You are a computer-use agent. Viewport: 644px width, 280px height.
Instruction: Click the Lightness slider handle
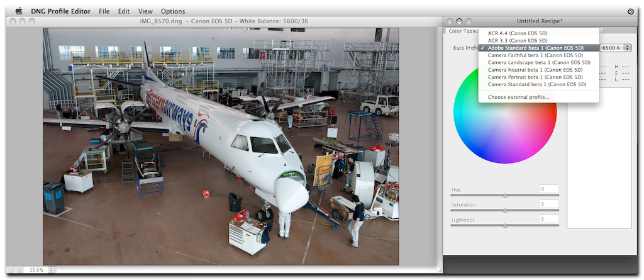tap(505, 225)
